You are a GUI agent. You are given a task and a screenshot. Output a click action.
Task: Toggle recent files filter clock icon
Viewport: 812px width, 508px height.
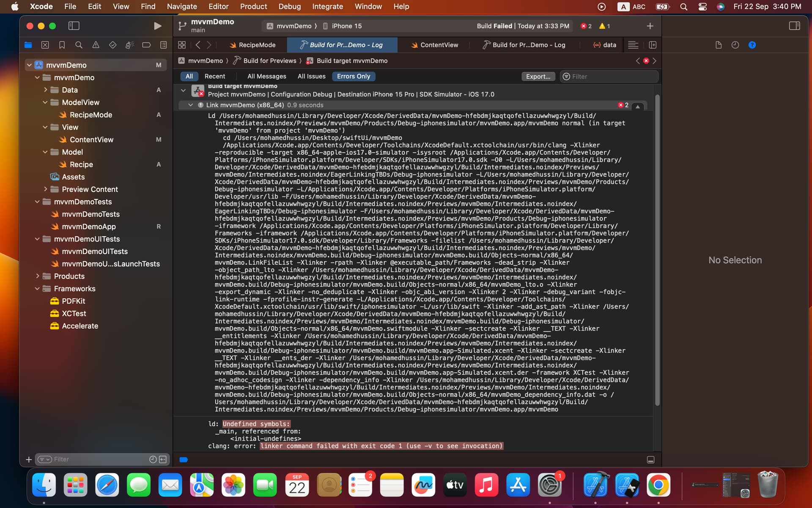[153, 459]
